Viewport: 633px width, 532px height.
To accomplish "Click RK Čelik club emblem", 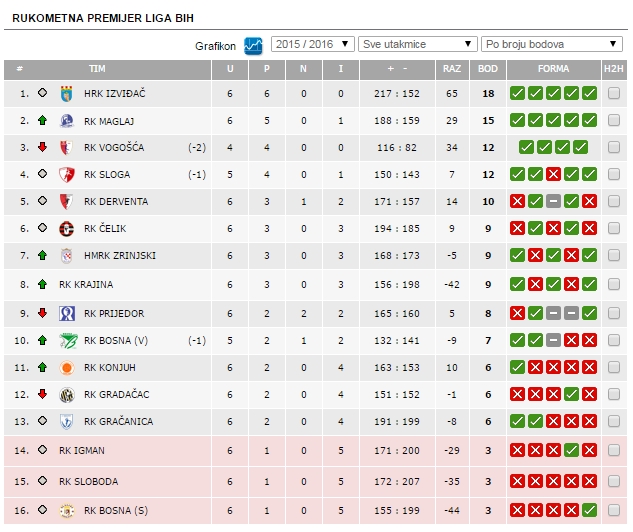I will tap(67, 228).
